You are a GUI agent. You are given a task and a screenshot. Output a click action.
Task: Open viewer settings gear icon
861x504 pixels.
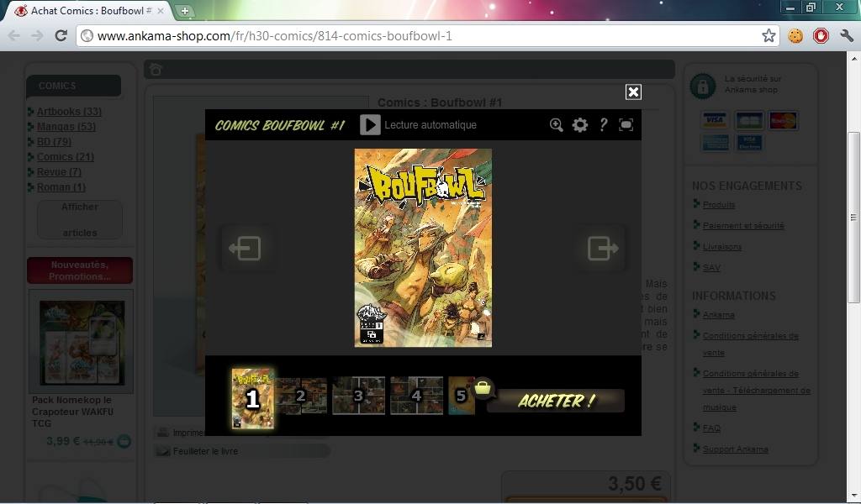580,125
